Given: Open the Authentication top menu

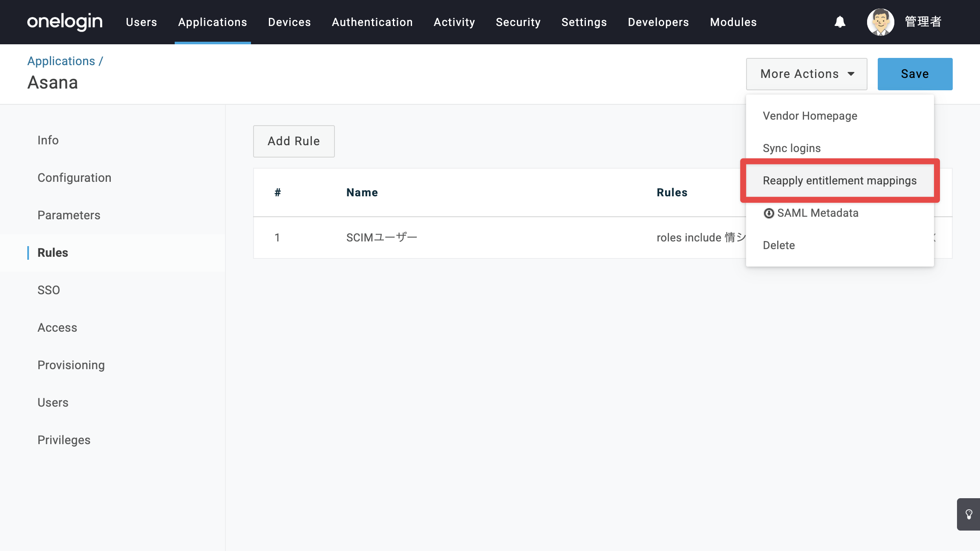Looking at the screenshot, I should pos(372,22).
